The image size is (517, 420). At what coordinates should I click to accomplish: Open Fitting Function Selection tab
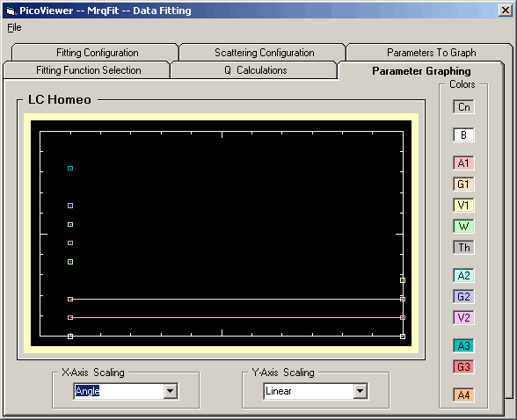(x=87, y=70)
